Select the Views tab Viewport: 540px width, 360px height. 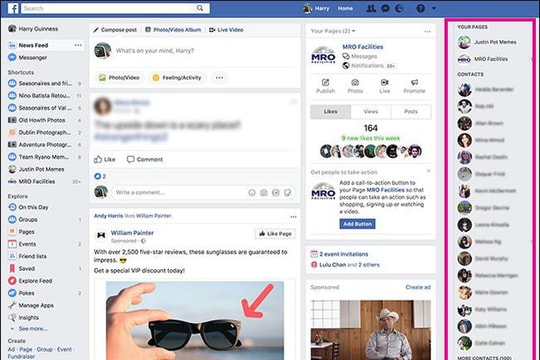click(x=371, y=112)
